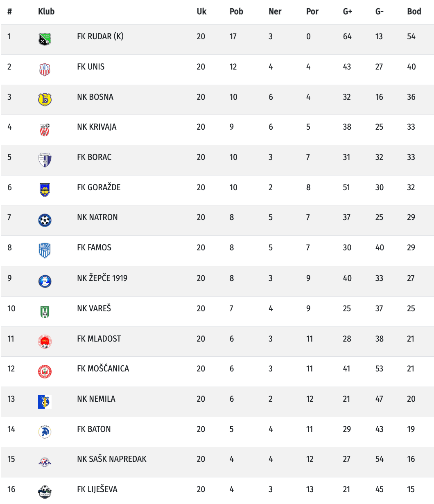Click the FK Famos club crest
Viewport: 434px width, 504px height.
[x=45, y=250]
